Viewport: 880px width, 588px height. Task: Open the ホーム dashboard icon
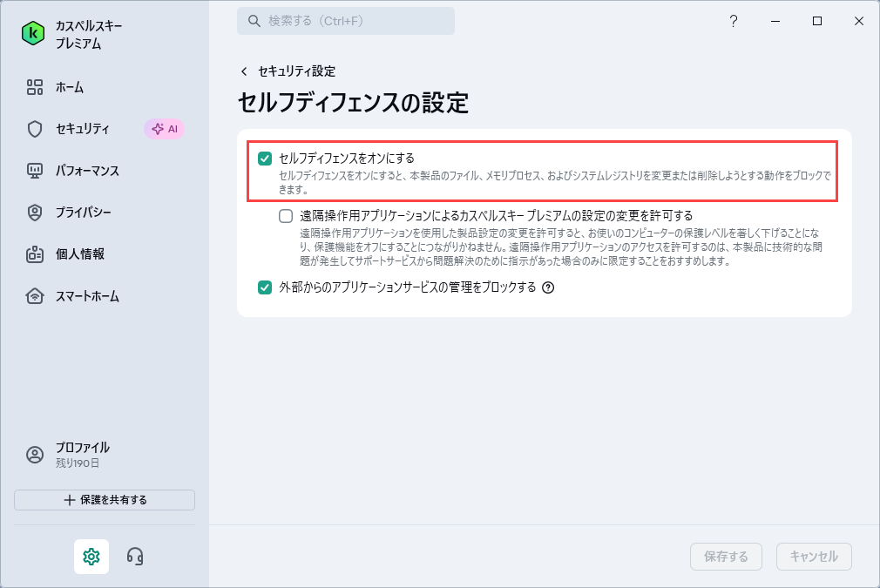[35, 87]
